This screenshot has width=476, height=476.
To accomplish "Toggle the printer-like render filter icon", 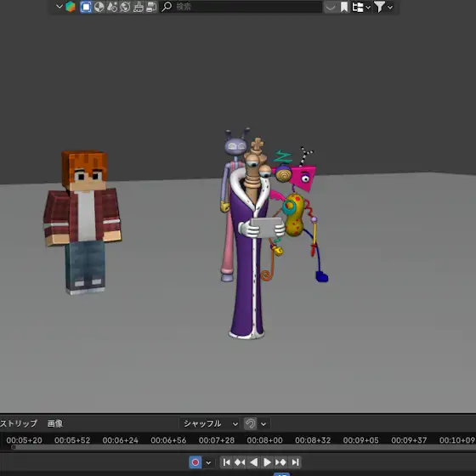I will point(151,7).
